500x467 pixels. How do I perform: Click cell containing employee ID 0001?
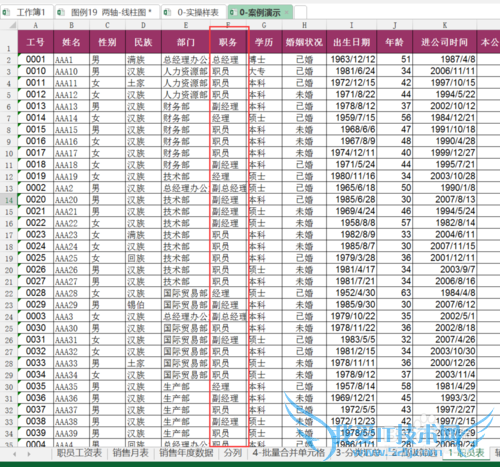tap(35, 59)
